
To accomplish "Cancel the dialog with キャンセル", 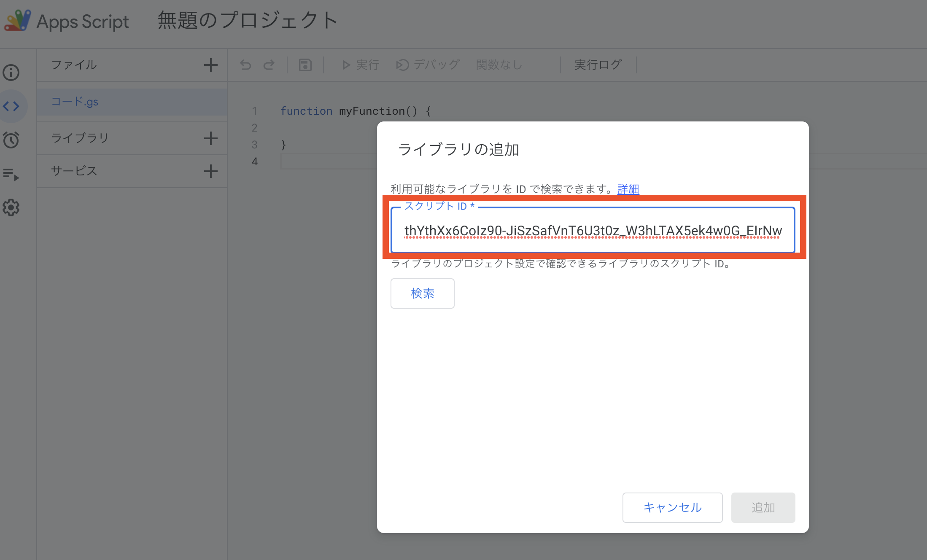I will tap(672, 507).
